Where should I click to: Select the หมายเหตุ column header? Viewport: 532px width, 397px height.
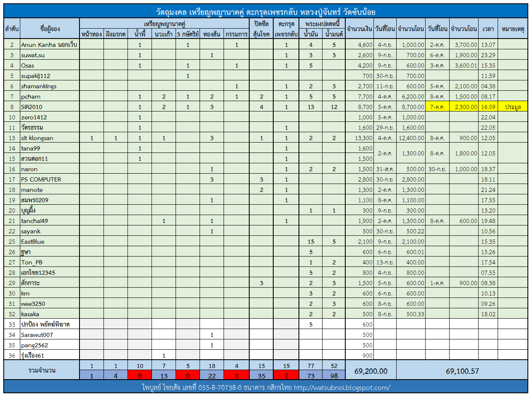click(x=513, y=29)
